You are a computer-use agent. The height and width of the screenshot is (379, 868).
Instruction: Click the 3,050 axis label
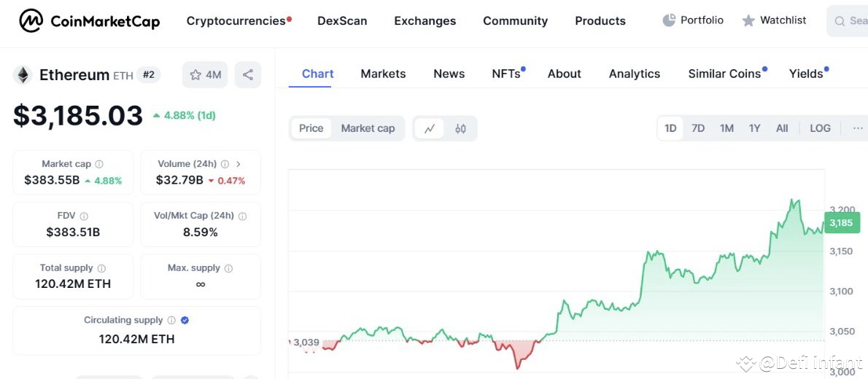(841, 332)
